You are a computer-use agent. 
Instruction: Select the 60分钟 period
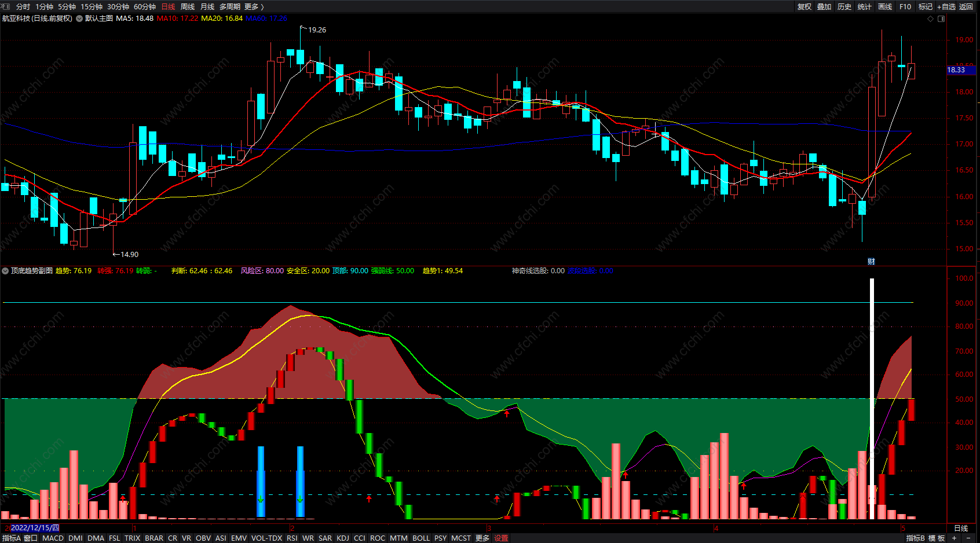point(145,7)
